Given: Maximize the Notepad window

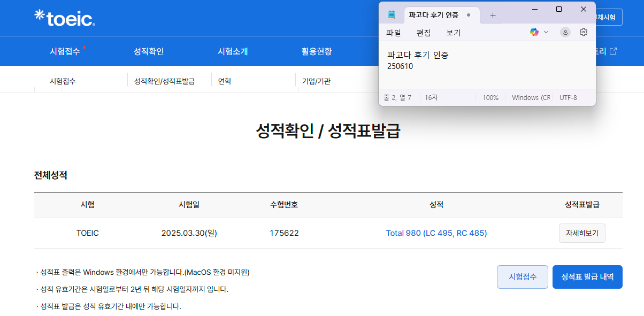Looking at the screenshot, I should 559,9.
